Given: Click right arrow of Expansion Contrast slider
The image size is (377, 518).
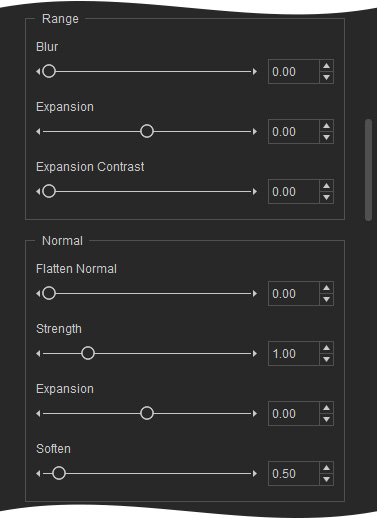Looking at the screenshot, I should click(255, 192).
